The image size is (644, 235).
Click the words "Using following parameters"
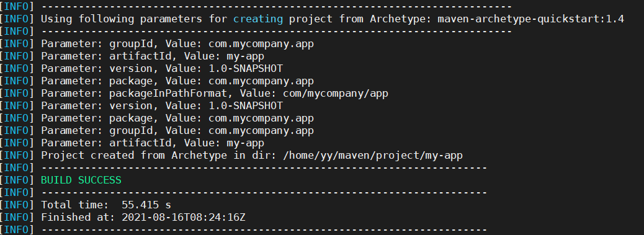pos(122,19)
